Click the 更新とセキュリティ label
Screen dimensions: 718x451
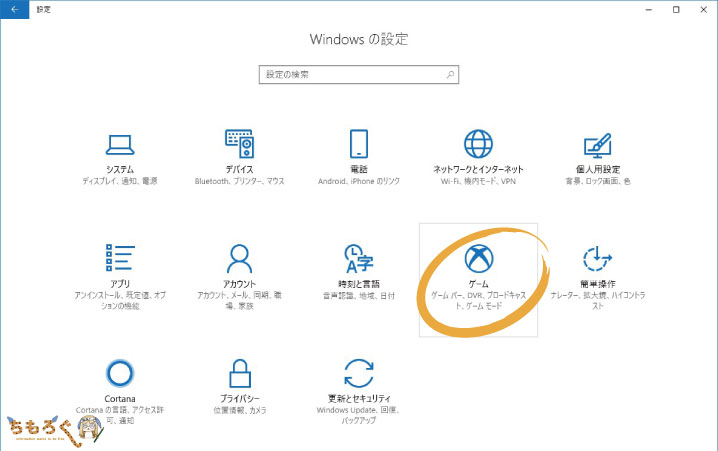tap(359, 399)
